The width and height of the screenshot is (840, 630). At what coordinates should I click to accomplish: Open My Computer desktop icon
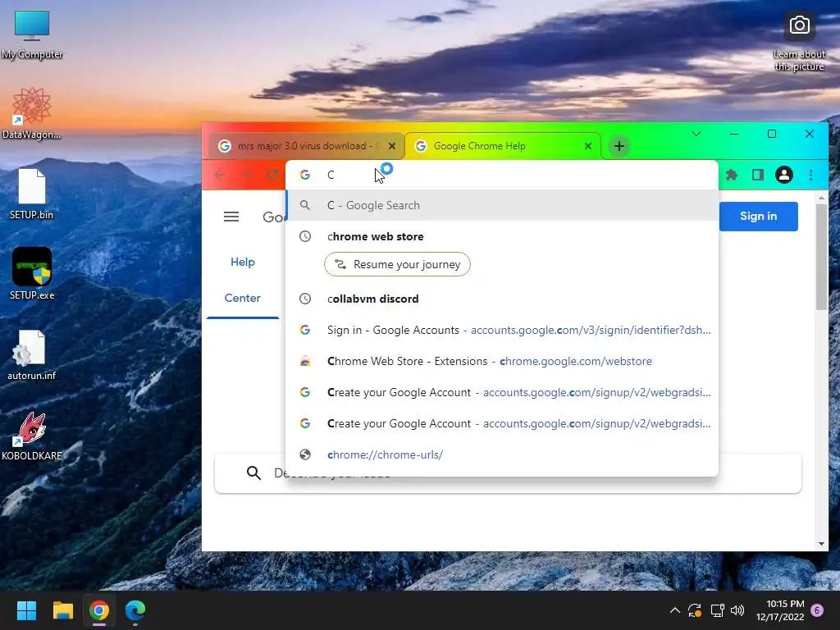pos(32,34)
